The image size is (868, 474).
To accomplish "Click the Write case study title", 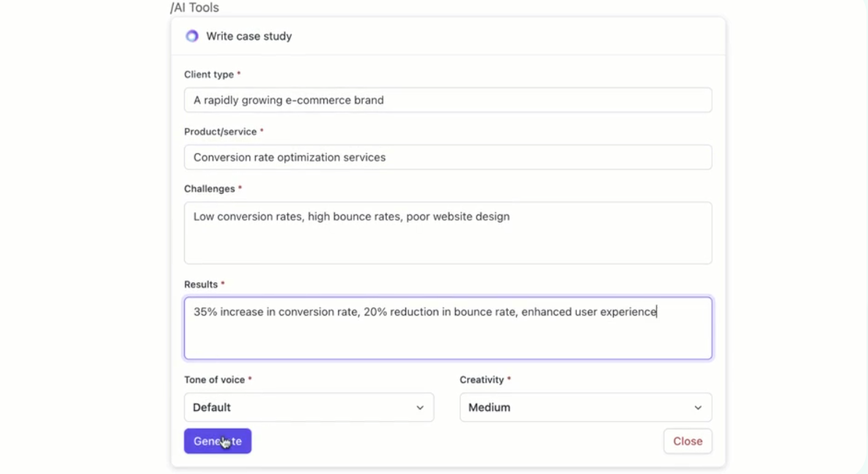I will [249, 36].
